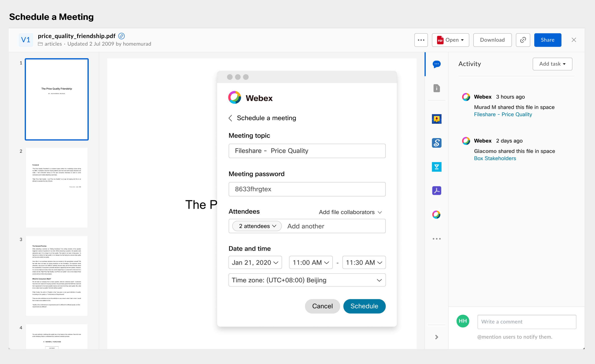
Task: Open the file details info icon
Action: [437, 88]
